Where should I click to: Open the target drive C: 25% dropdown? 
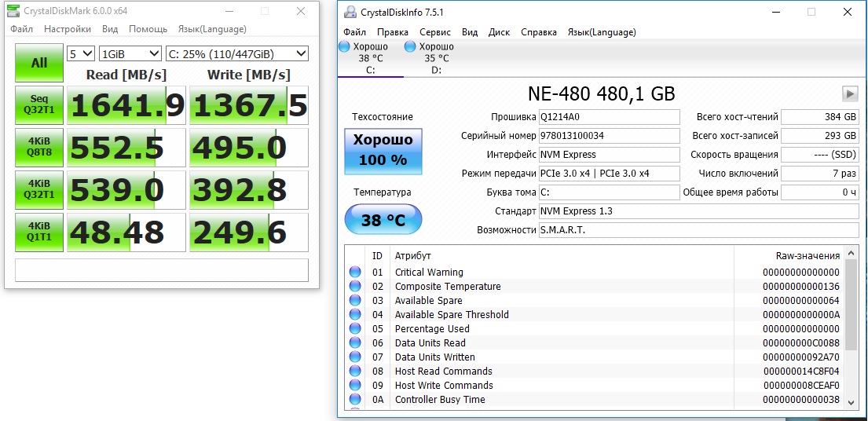coord(237,53)
